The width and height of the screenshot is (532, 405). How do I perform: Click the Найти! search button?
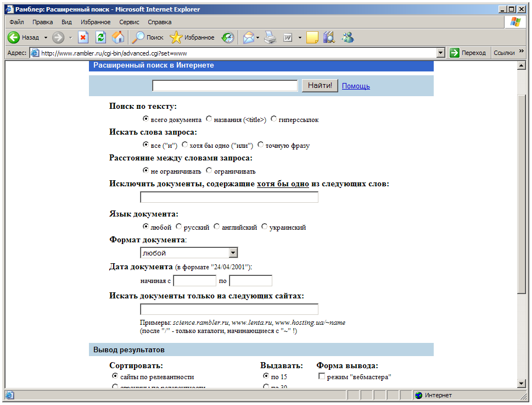point(320,86)
